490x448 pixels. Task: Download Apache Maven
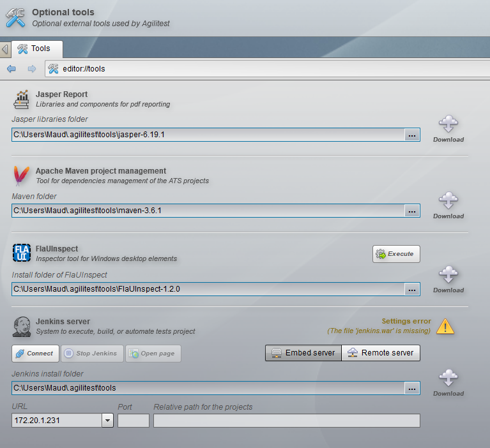coord(448,205)
